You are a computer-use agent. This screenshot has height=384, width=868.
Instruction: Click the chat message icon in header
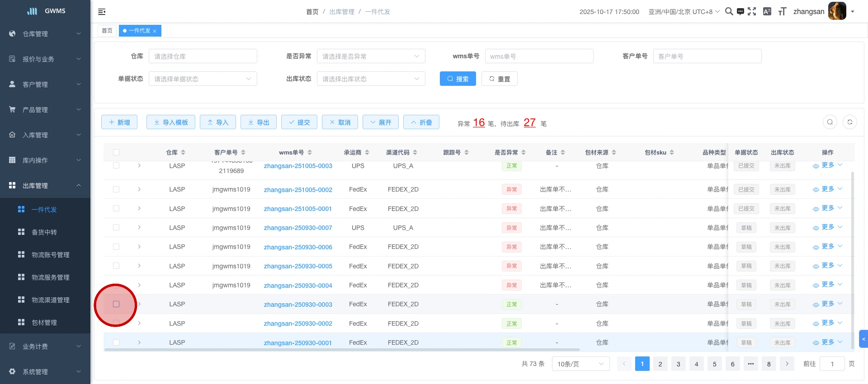coord(741,11)
